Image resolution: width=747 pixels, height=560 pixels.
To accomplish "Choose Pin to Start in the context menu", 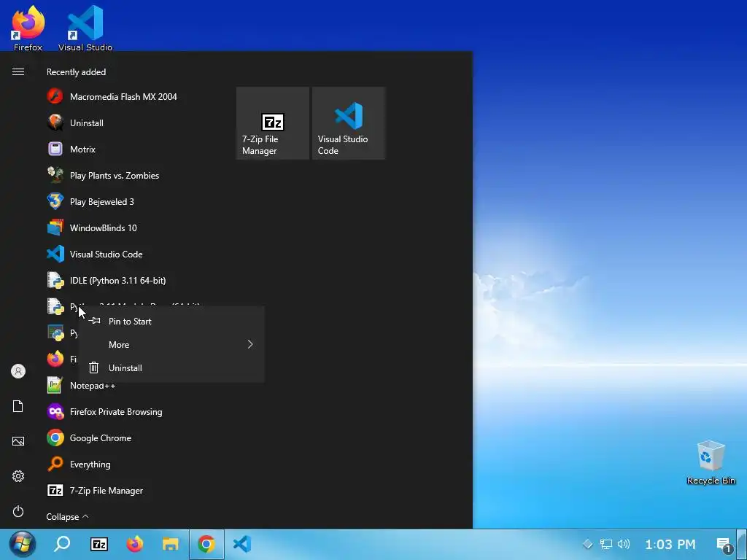I will tap(171, 322).
